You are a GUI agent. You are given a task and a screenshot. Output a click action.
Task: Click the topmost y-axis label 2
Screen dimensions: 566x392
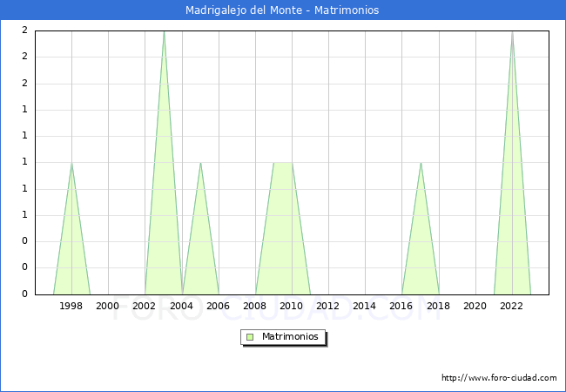pyautogui.click(x=24, y=30)
